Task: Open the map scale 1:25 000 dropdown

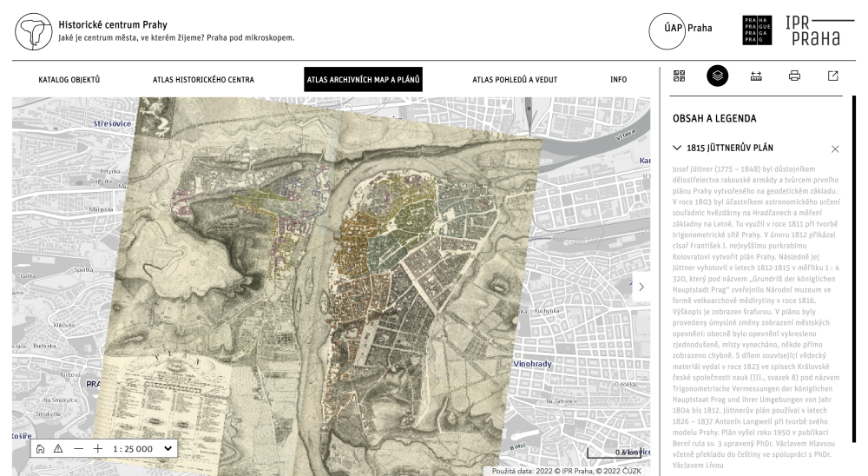Action: pos(143,449)
